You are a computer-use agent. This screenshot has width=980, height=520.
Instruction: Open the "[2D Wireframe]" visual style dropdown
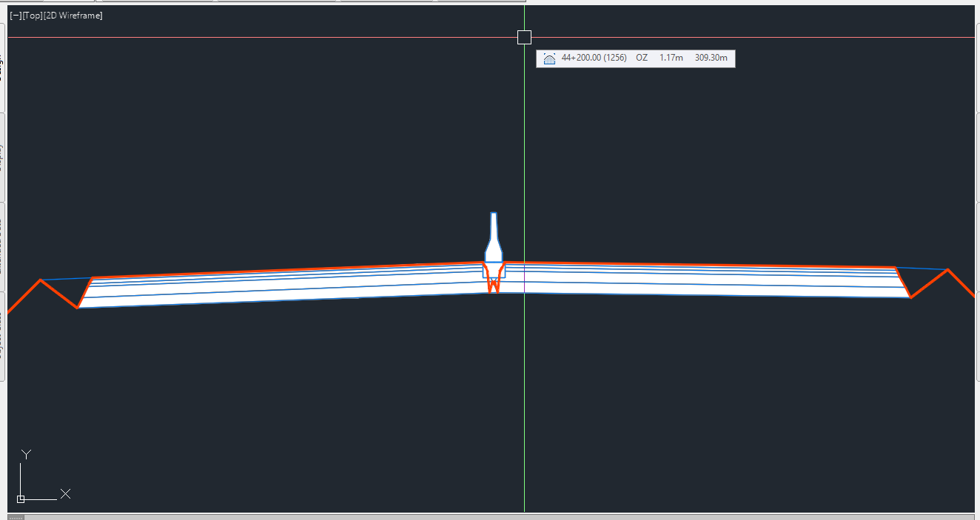click(x=72, y=15)
